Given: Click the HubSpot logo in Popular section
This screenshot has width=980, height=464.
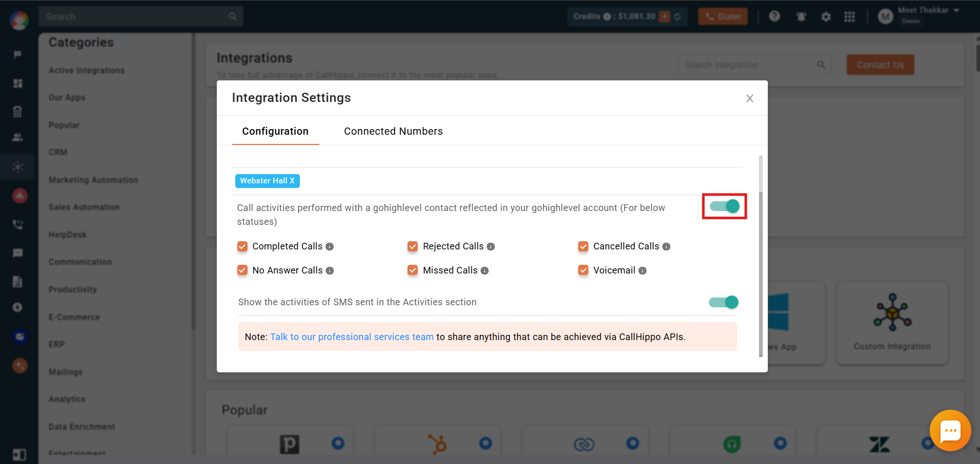Looking at the screenshot, I should (x=437, y=444).
